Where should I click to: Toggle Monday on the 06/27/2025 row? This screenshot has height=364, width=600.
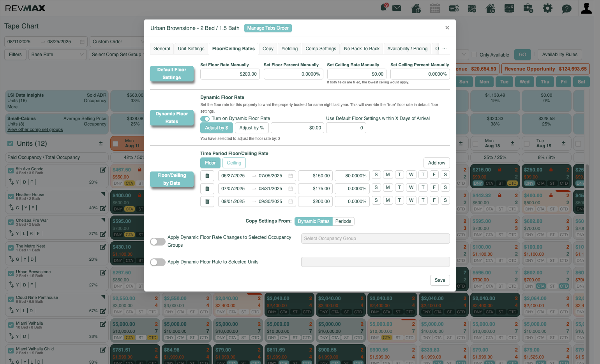(388, 175)
